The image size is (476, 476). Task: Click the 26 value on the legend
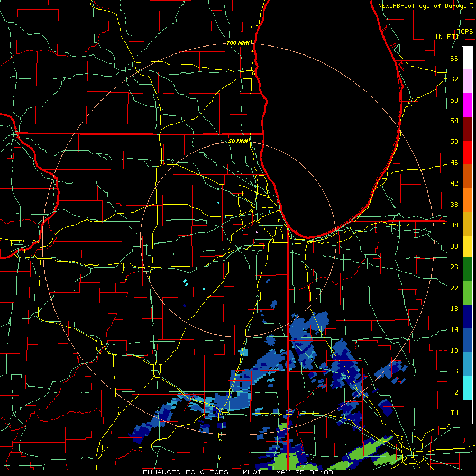tap(454, 267)
